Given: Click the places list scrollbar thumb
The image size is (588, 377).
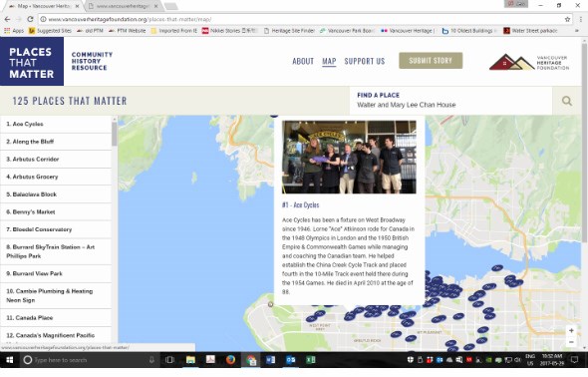Looking at the screenshot, I should click(x=114, y=134).
